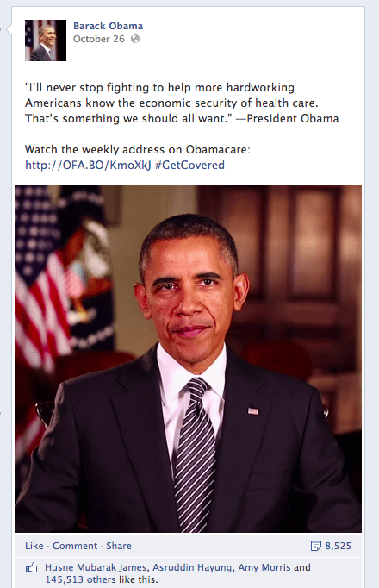Image resolution: width=379 pixels, height=588 pixels.
Task: Share this post via the Share link
Action: [119, 546]
